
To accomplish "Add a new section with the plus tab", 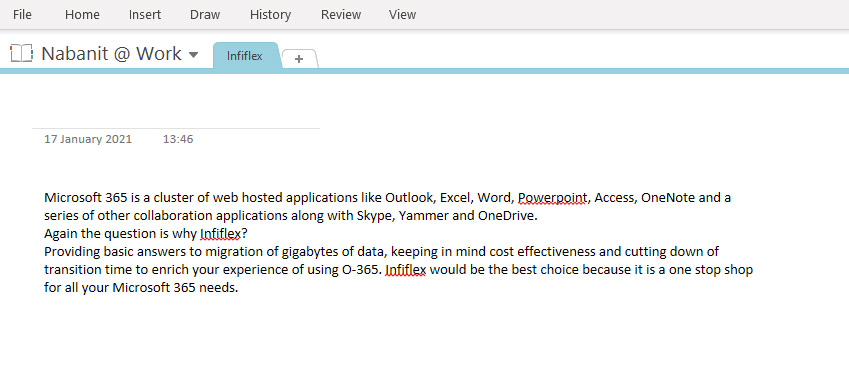I will tap(299, 58).
